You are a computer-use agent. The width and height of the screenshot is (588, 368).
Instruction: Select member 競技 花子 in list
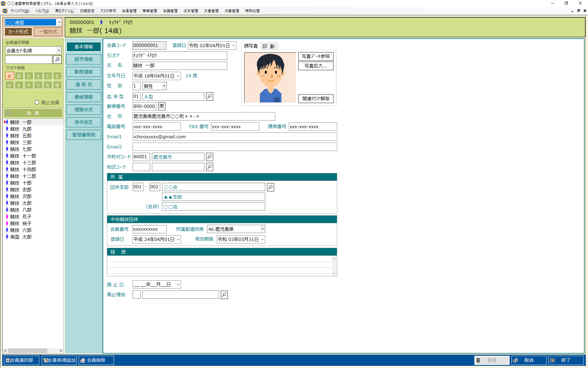tap(21, 217)
